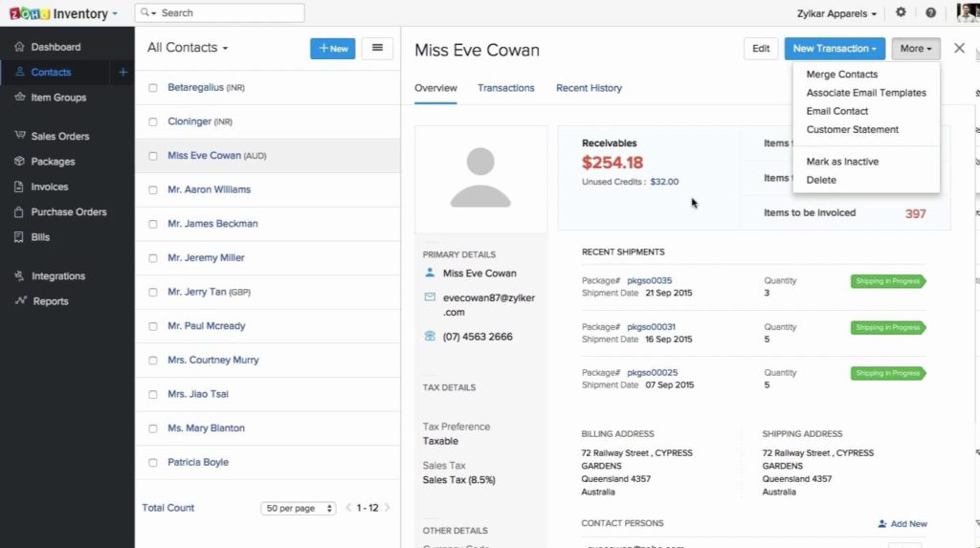This screenshot has width=980, height=548.
Task: Open the 50 per page dropdown
Action: pos(299,509)
